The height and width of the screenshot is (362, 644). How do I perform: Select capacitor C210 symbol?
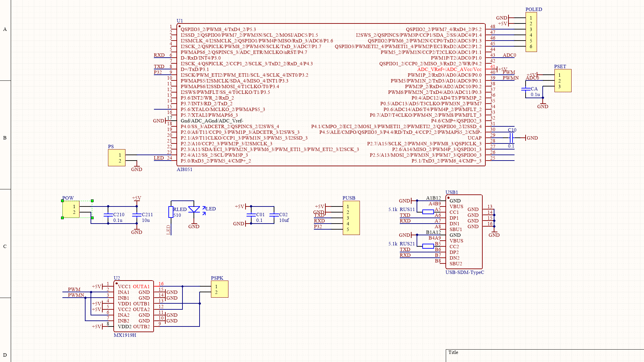coord(108,215)
